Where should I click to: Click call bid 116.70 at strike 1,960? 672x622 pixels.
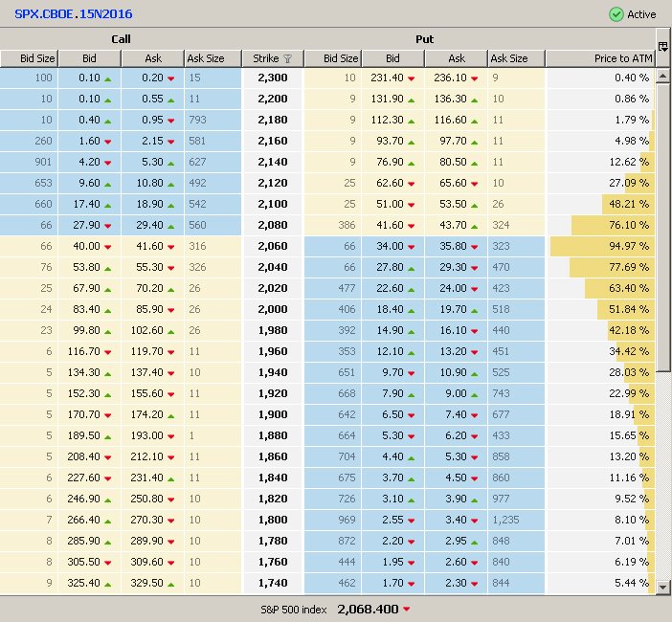tap(90, 351)
